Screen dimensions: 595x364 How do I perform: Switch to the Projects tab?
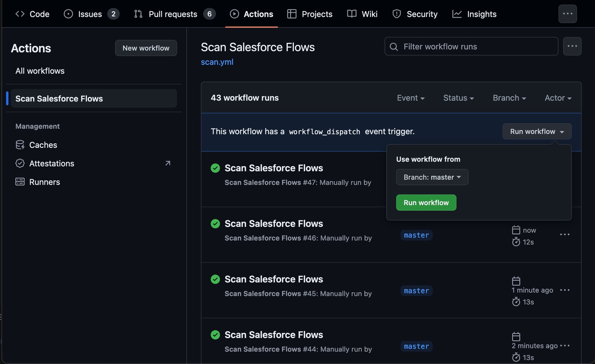point(310,14)
